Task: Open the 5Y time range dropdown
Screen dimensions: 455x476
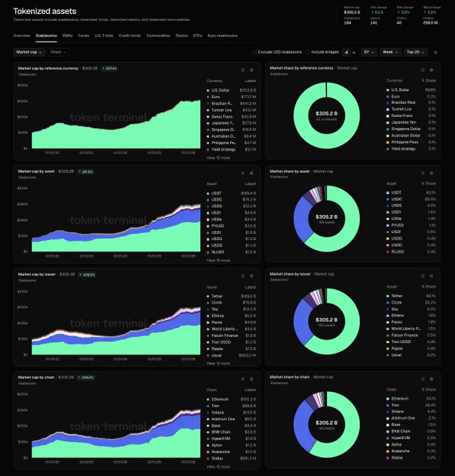Action: 369,52
